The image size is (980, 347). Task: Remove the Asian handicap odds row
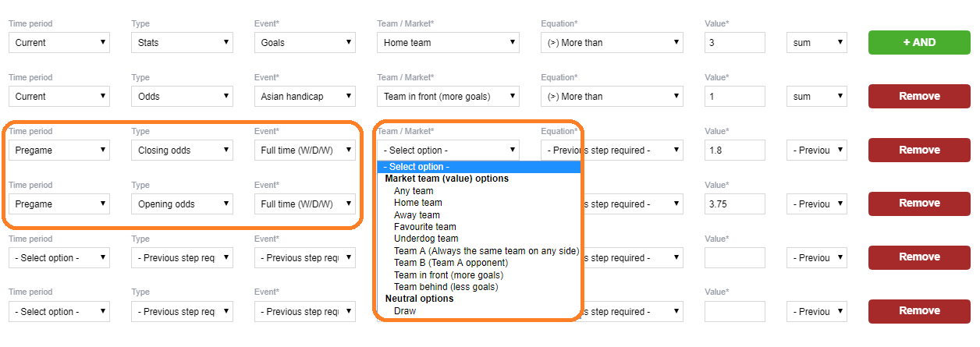[x=919, y=96]
